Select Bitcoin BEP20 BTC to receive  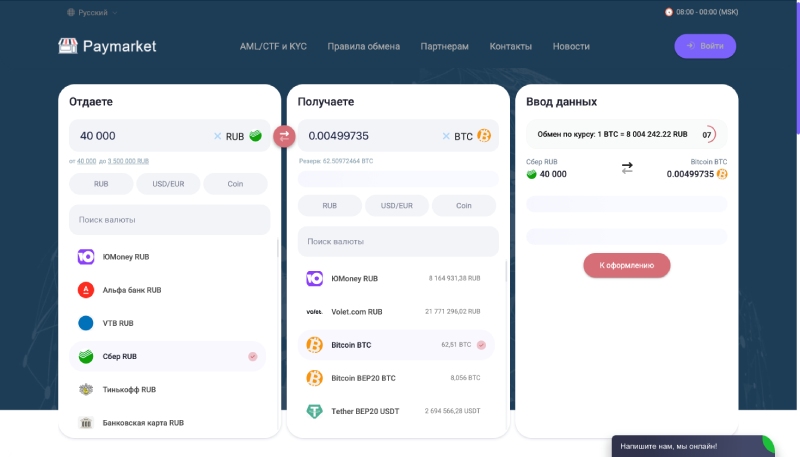[396, 378]
